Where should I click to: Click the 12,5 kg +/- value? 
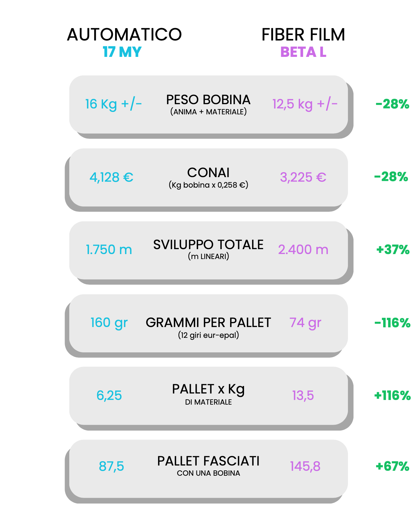tap(305, 104)
